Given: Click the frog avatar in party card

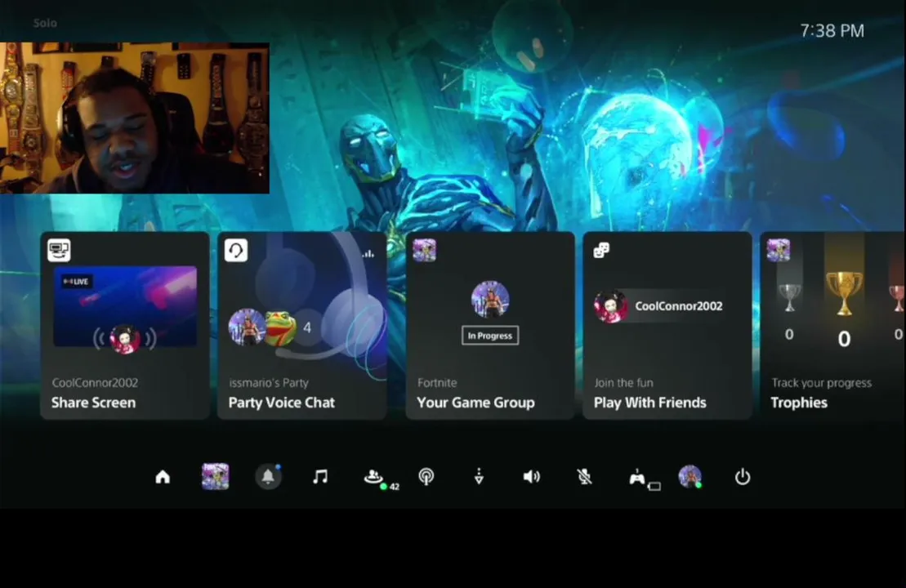Looking at the screenshot, I should [x=280, y=327].
